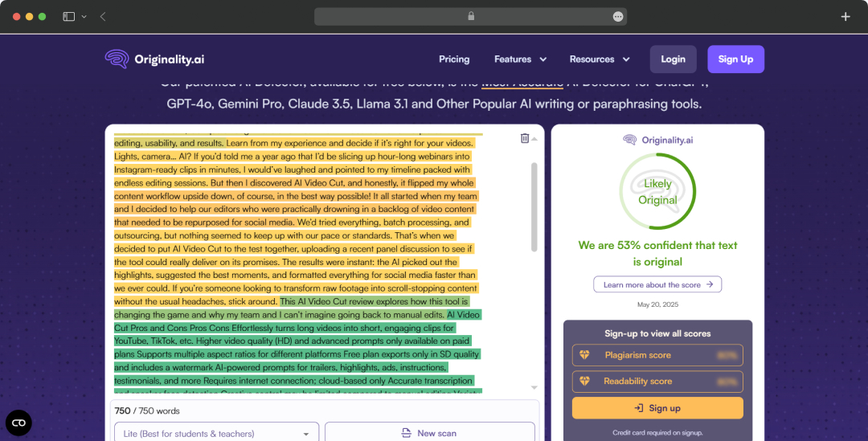Open the Lite model dropdown

pos(216,433)
